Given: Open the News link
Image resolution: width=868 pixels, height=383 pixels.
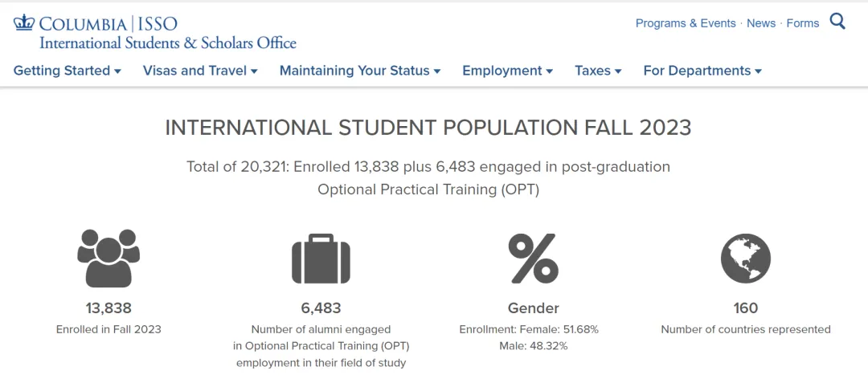Looking at the screenshot, I should [x=761, y=23].
